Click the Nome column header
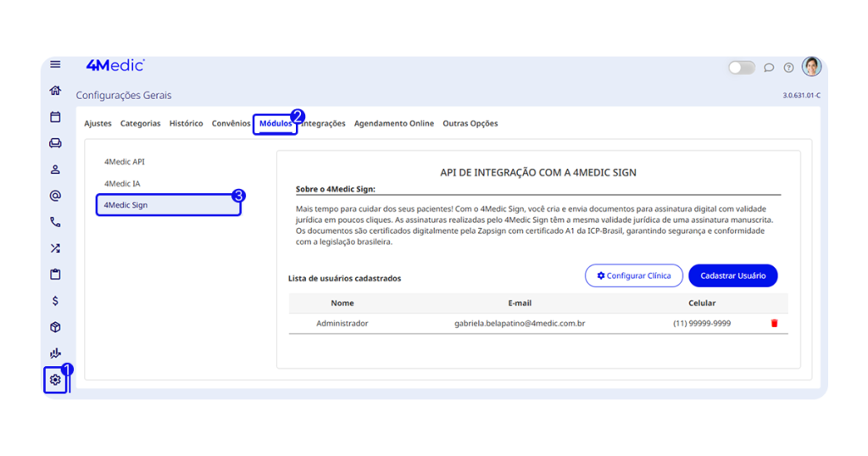Screen dimensions: 868x456 pos(342,303)
